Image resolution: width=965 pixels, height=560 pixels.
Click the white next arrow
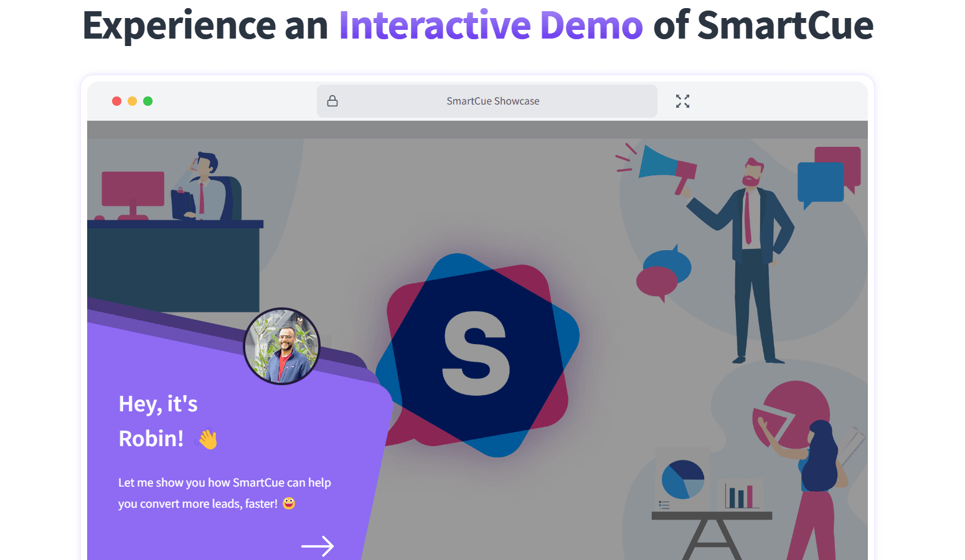(x=318, y=546)
